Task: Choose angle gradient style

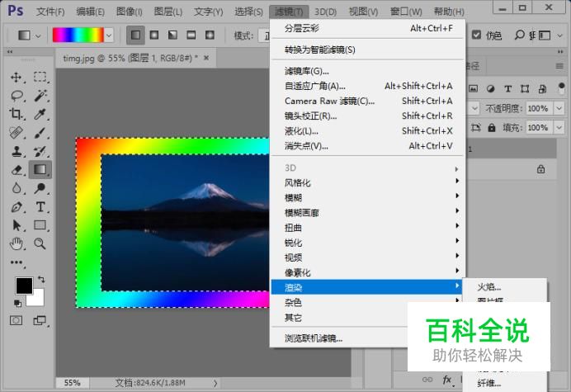Action: 173,35
